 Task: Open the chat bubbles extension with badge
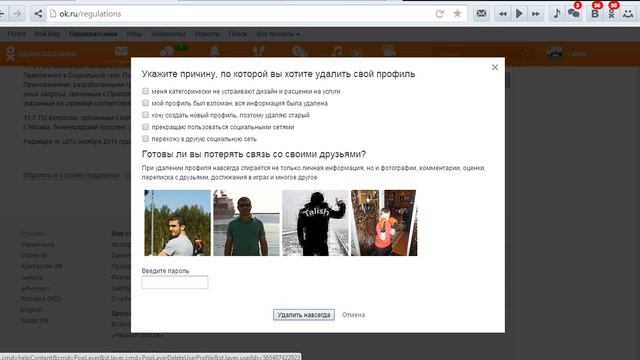[574, 13]
